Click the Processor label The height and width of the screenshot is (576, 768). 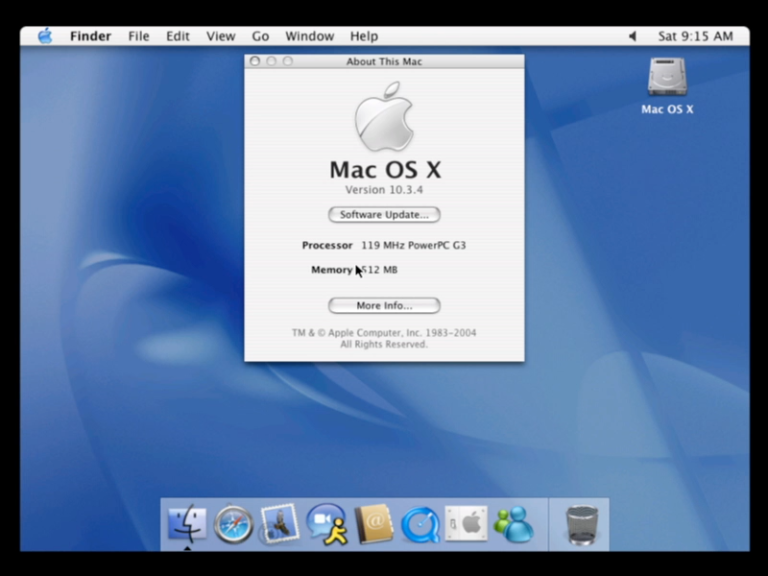(327, 245)
